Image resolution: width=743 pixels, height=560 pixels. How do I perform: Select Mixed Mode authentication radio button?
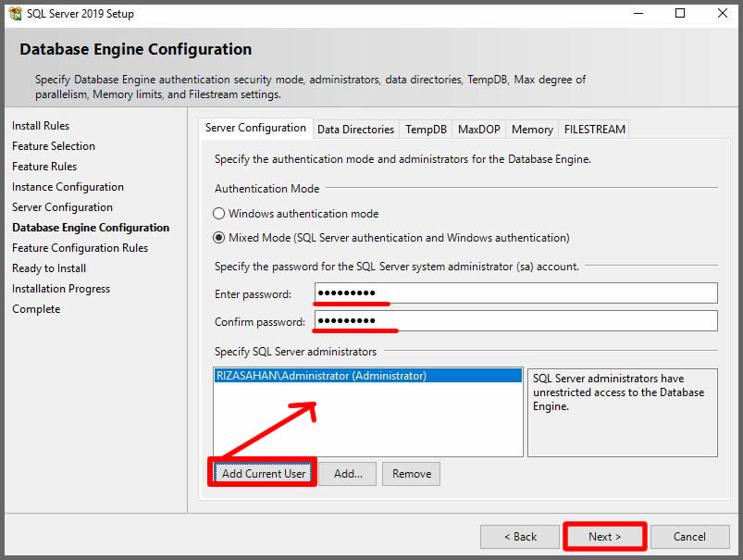coord(219,237)
